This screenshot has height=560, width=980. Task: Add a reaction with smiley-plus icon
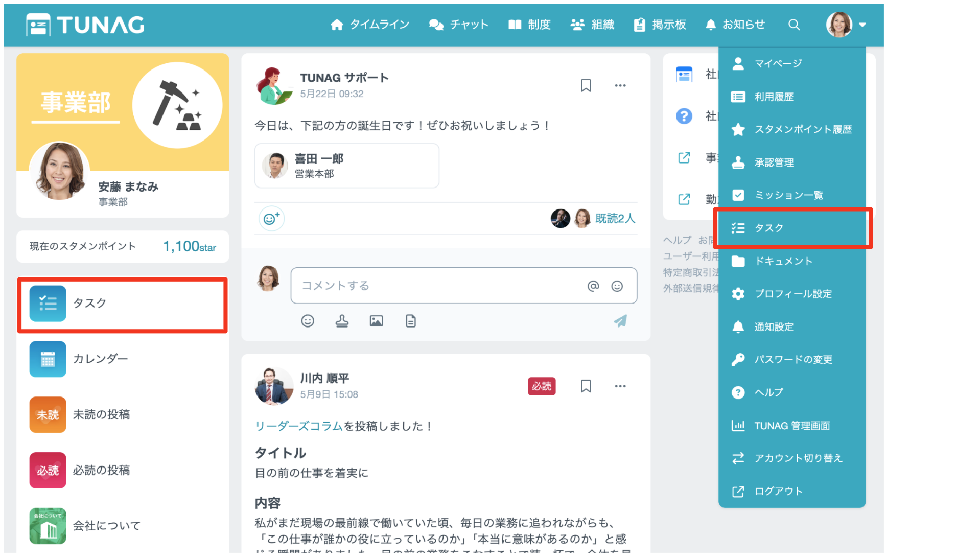pos(271,219)
